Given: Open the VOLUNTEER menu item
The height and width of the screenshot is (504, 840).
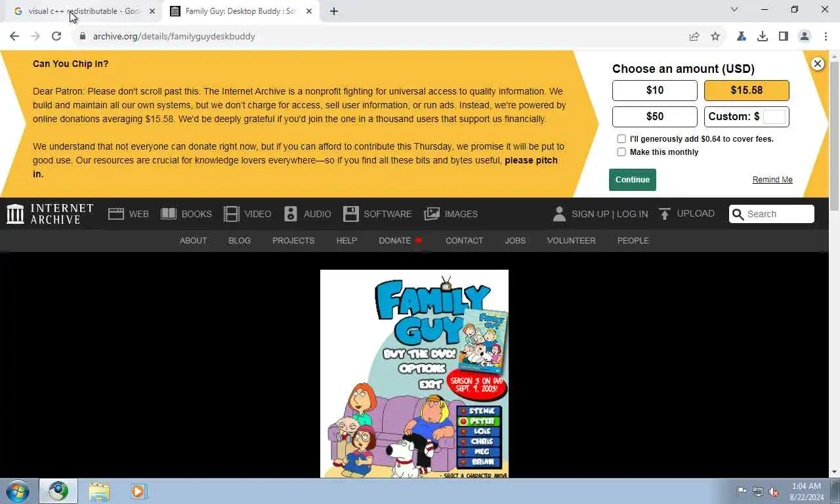Looking at the screenshot, I should [x=572, y=241].
